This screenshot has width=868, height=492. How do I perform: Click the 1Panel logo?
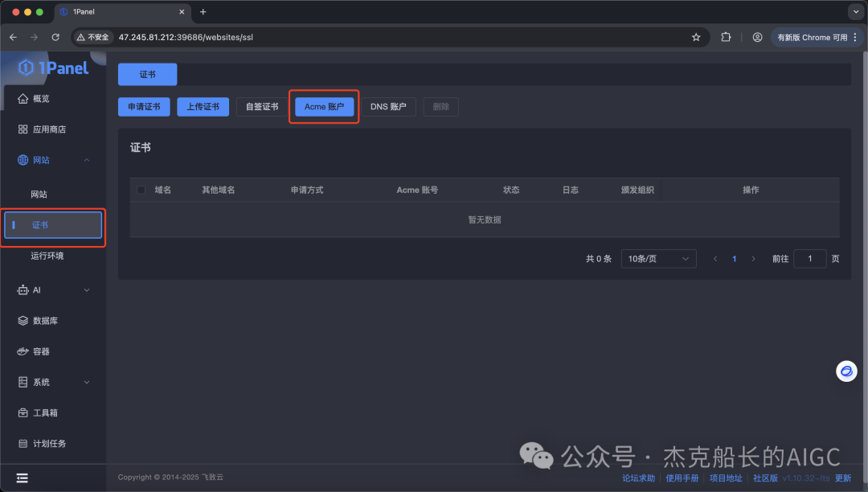(x=53, y=68)
